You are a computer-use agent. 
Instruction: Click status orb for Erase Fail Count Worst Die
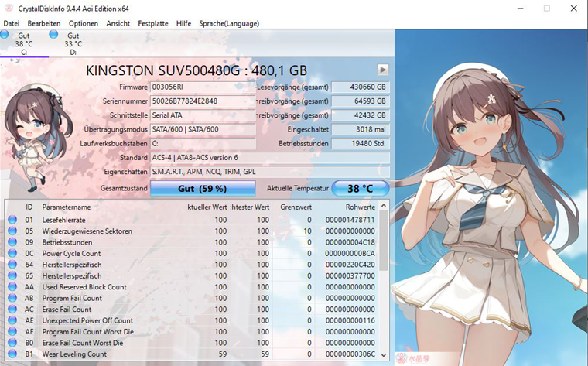[12, 343]
